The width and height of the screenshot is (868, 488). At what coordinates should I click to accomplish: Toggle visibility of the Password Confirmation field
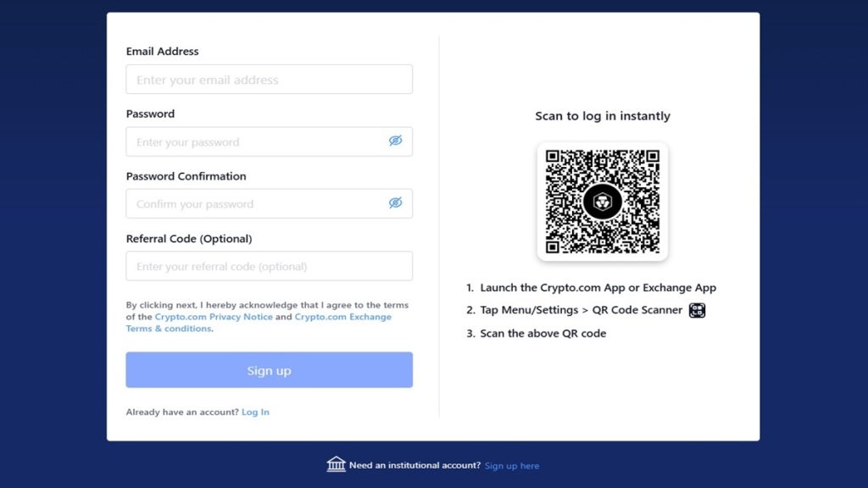(x=395, y=203)
